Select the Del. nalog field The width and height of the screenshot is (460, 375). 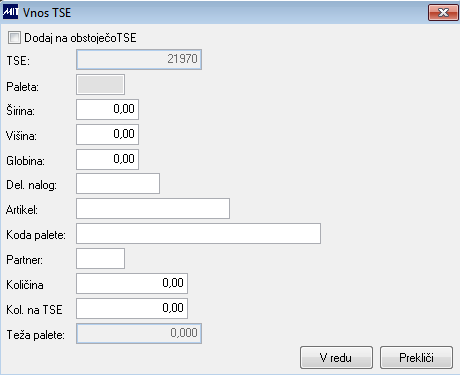coord(118,183)
